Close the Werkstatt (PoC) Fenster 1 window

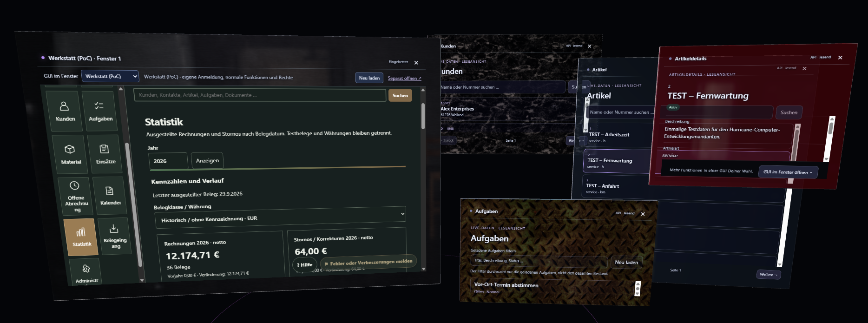416,63
